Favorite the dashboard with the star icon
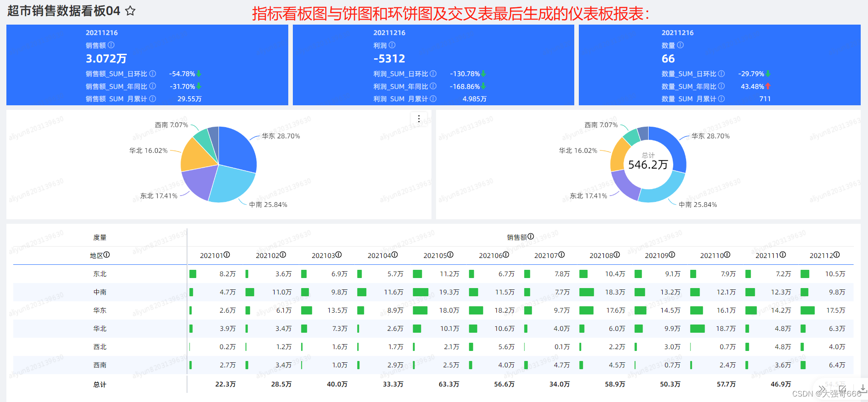868x402 pixels. [130, 11]
